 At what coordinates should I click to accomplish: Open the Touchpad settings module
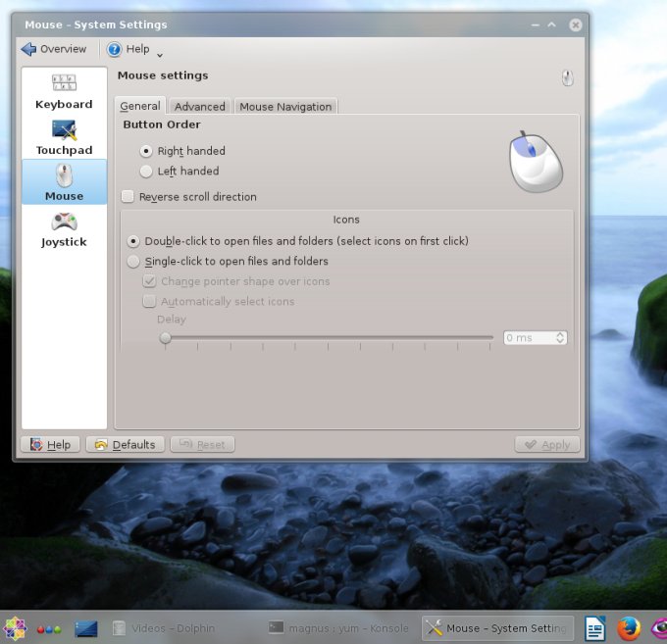pyautogui.click(x=64, y=137)
